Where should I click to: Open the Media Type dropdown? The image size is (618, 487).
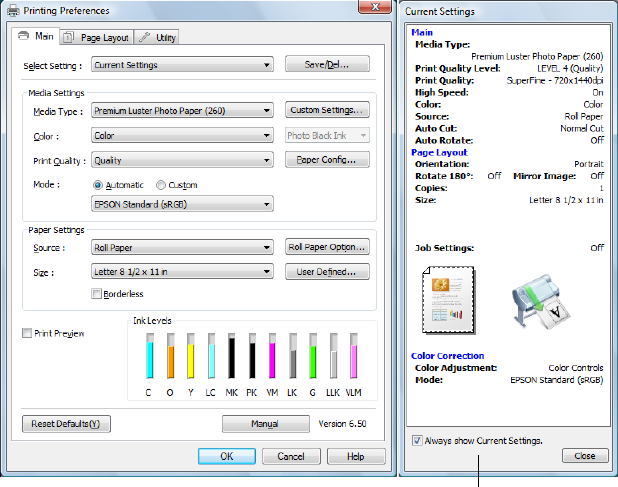(x=182, y=111)
